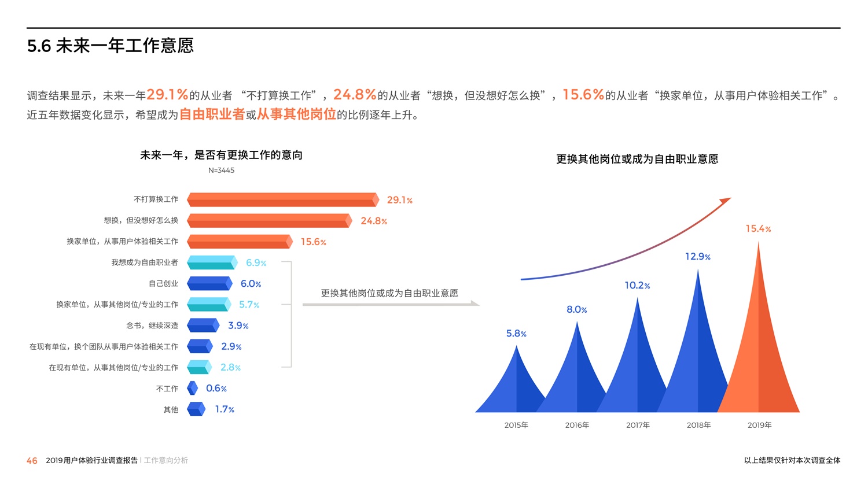Click the orange 15.6% bar
The image size is (868, 492).
pos(240,242)
